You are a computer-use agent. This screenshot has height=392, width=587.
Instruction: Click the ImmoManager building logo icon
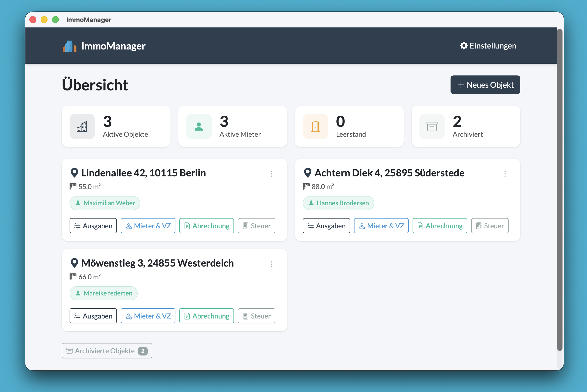pos(70,46)
